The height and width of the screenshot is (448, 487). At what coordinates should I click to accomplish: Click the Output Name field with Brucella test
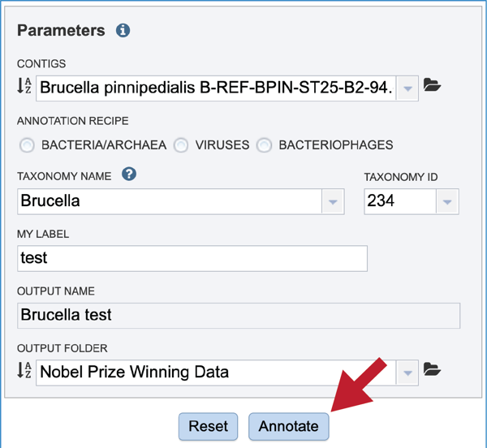point(239,316)
